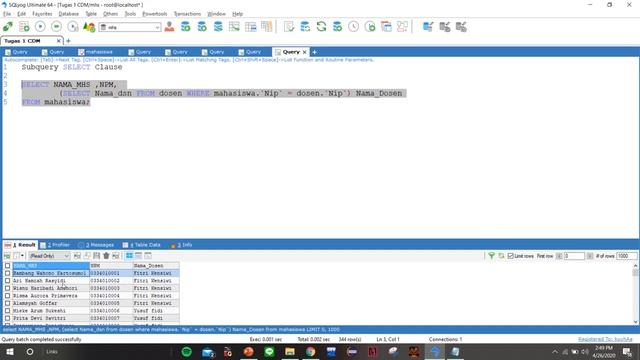The width and height of the screenshot is (640, 360).
Task: Click the Save changes icon in result toolbar
Action: coord(96,256)
